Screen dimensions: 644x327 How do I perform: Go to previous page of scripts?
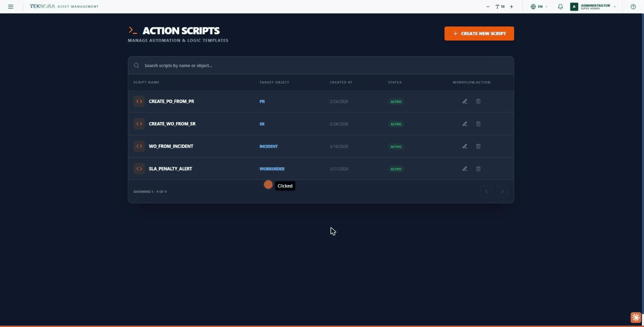click(x=486, y=191)
